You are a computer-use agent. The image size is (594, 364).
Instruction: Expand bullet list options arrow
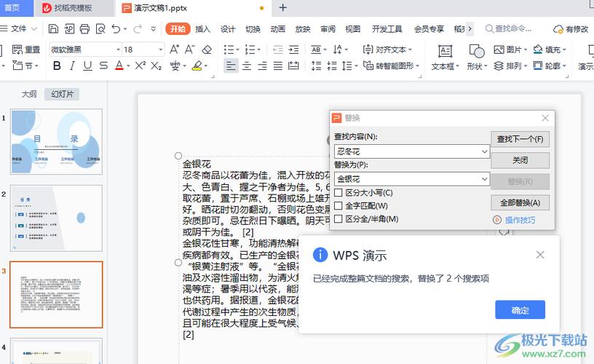point(237,50)
